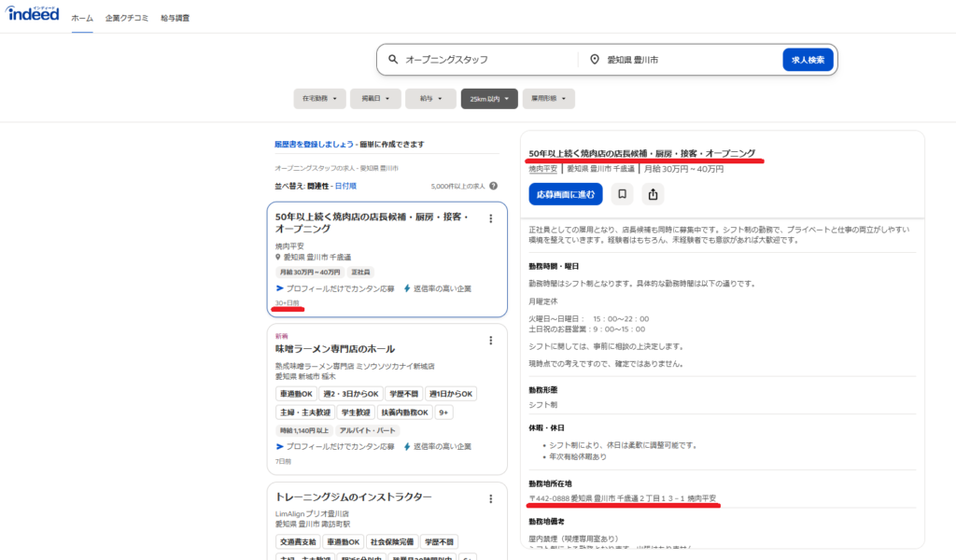Click the magnifier icon in the keyword field
The image size is (956, 560).
click(x=393, y=60)
